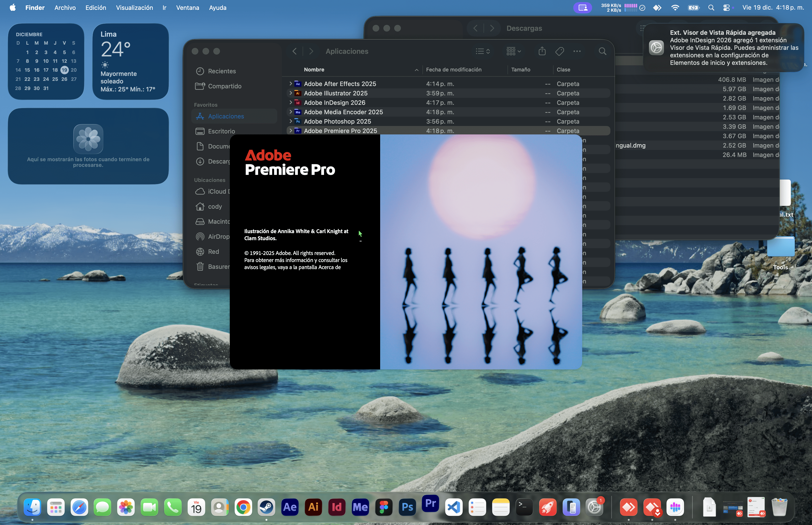The image size is (812, 525).
Task: Open the Archivo menu
Action: tap(65, 8)
